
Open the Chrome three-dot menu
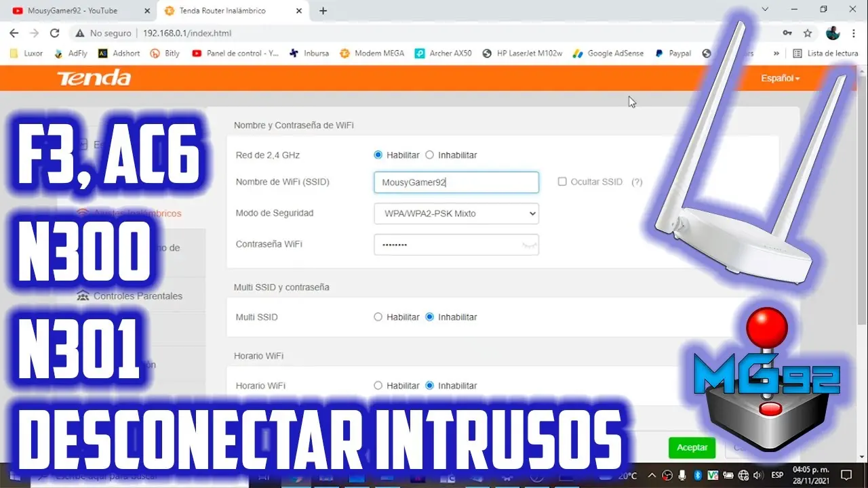coord(855,33)
